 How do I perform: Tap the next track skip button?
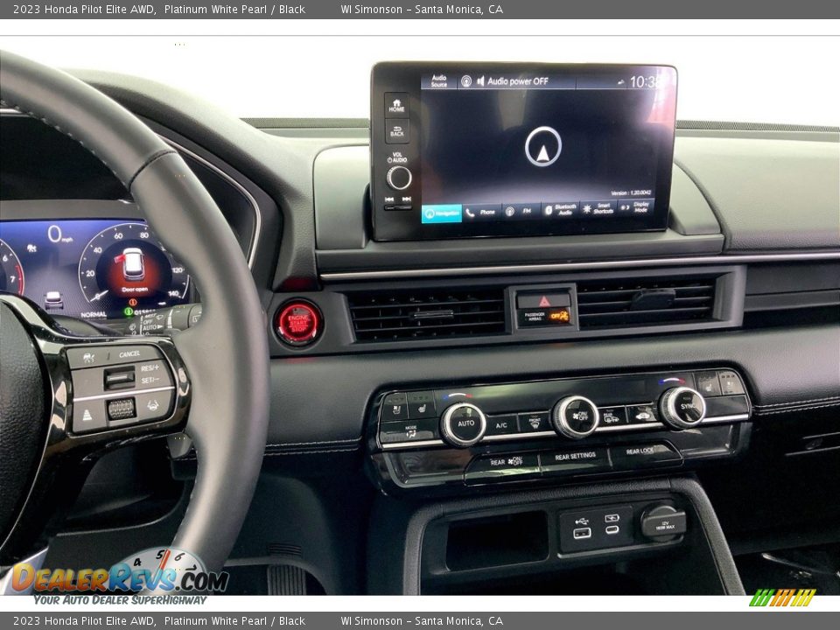pyautogui.click(x=407, y=199)
